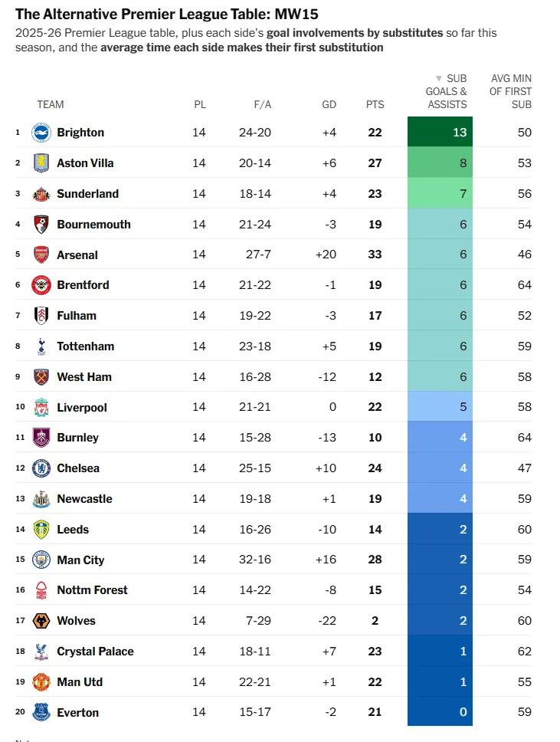This screenshot has width=560, height=742.
Task: Click the Liverpool club crest icon
Action: click(41, 408)
